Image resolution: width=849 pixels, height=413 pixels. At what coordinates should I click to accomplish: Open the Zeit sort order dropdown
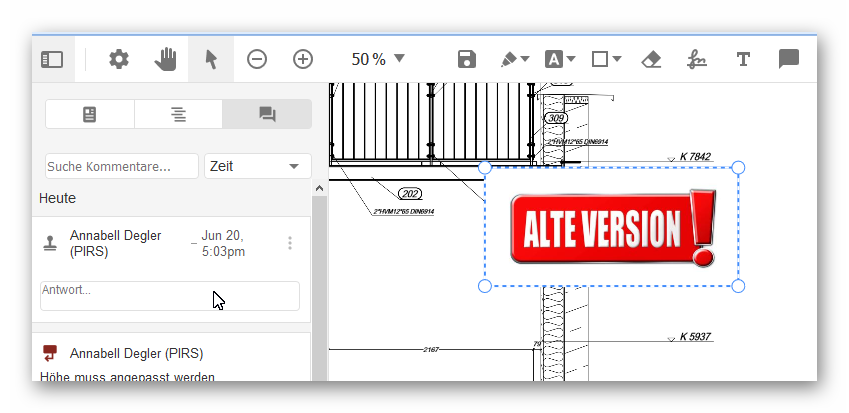(x=257, y=166)
